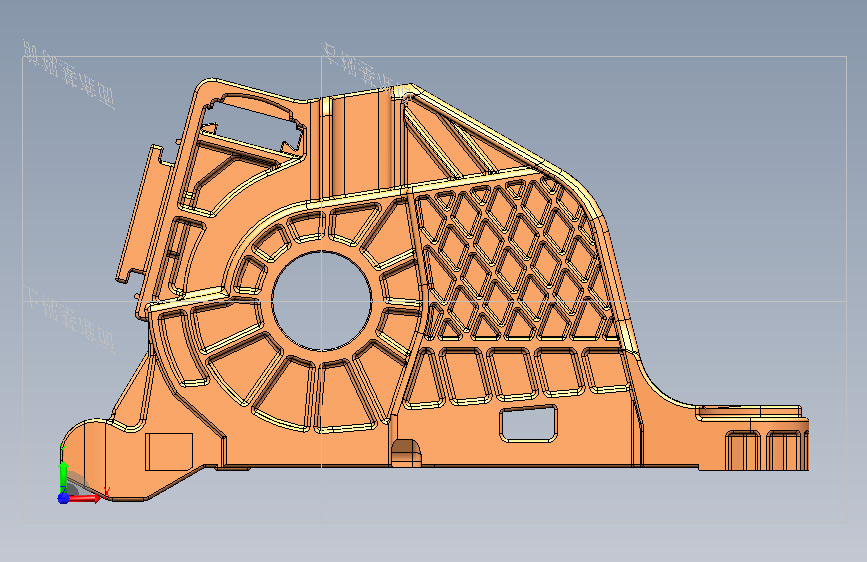Screen dimensions: 867x562
Task: Select the large circular bore hole in model
Action: tap(321, 301)
